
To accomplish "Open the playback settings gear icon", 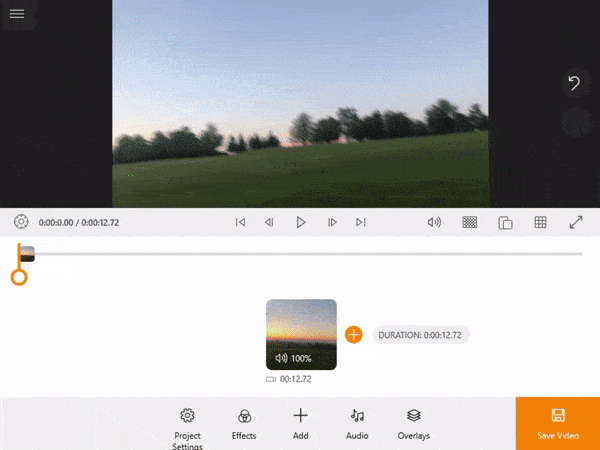I will tap(21, 222).
